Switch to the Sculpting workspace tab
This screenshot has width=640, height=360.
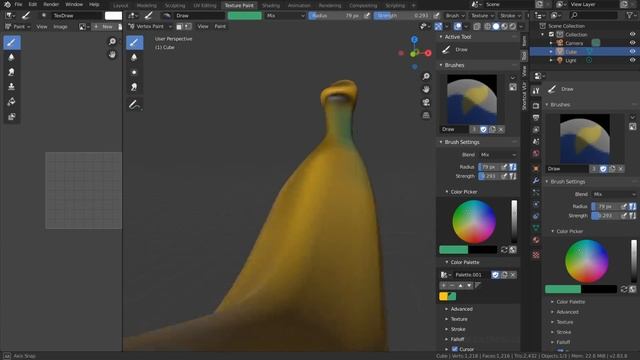coord(175,5)
